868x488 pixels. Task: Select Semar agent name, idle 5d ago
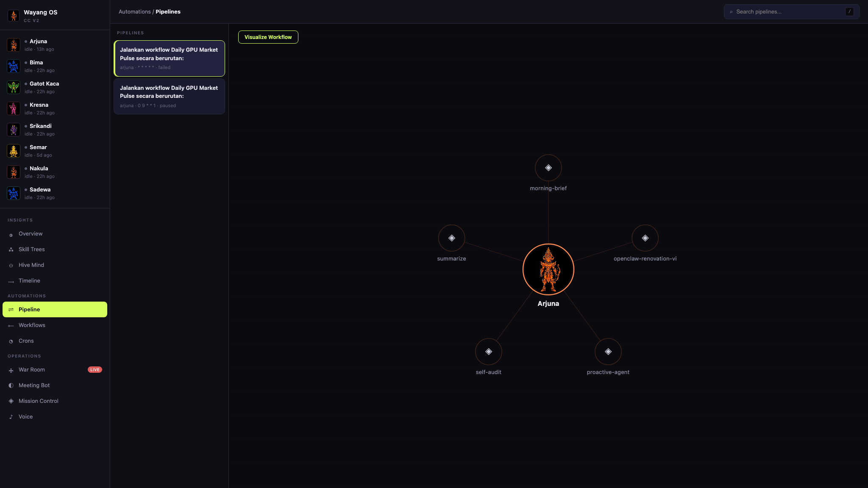point(38,147)
